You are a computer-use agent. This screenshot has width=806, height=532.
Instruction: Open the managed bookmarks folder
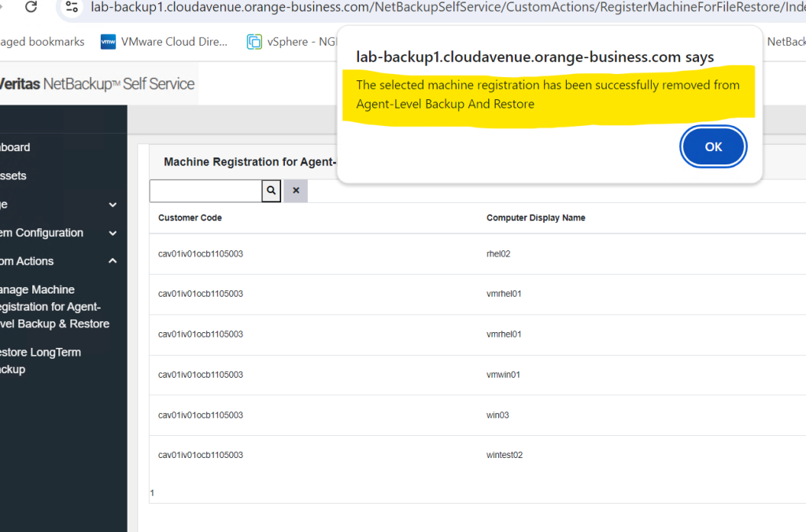pyautogui.click(x=43, y=42)
